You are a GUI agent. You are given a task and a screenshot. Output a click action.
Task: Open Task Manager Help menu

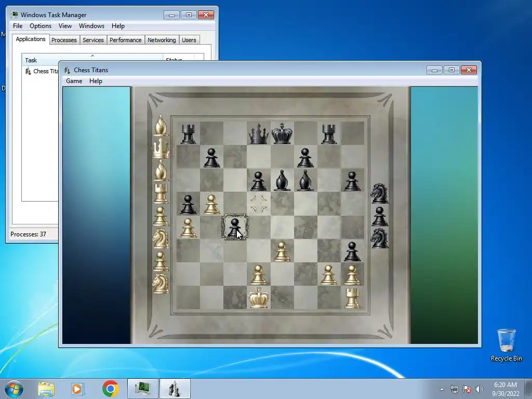coord(118,26)
